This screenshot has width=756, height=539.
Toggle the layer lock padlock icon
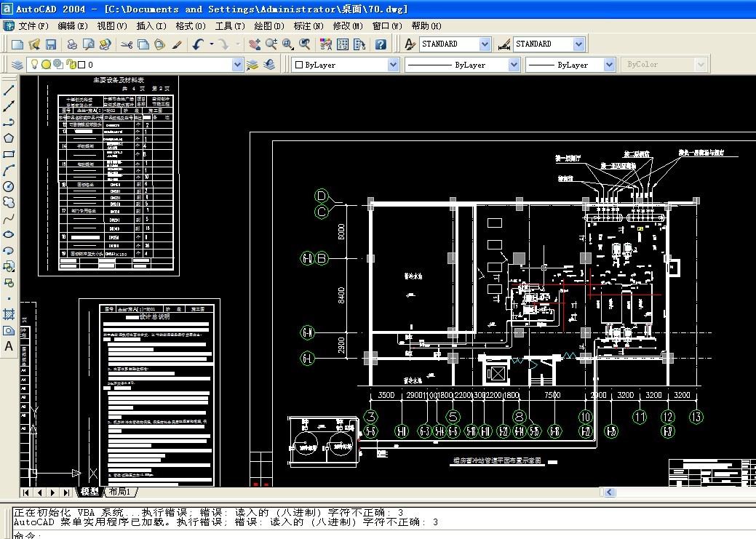tap(70, 64)
